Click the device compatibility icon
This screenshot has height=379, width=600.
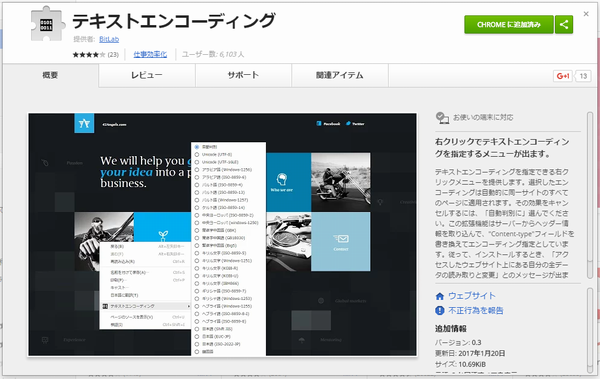pyautogui.click(x=442, y=118)
